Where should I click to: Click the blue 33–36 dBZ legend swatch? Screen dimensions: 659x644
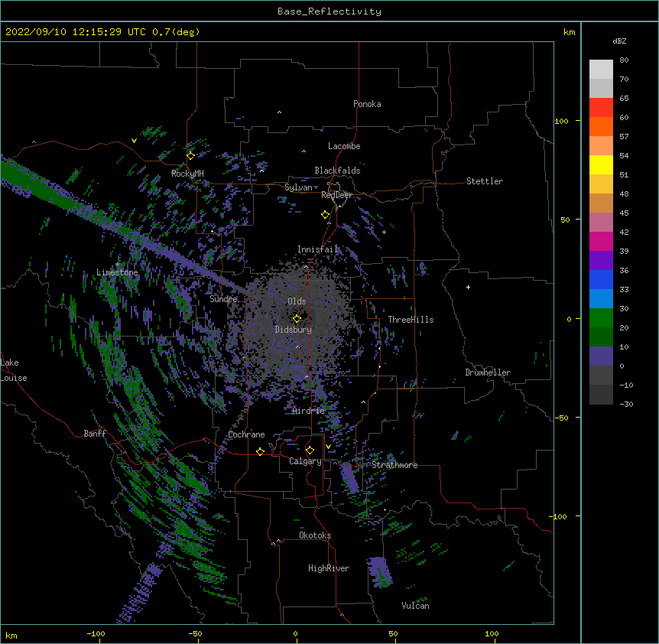[601, 280]
